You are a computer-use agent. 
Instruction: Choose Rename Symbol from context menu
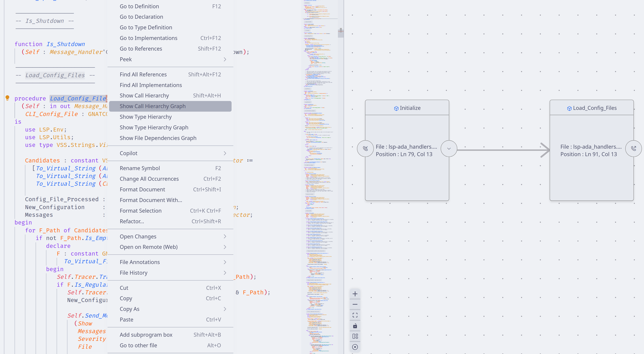coord(140,168)
